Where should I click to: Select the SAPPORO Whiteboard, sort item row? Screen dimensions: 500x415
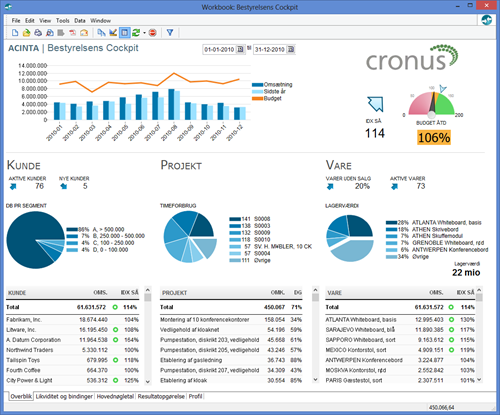(x=400, y=340)
